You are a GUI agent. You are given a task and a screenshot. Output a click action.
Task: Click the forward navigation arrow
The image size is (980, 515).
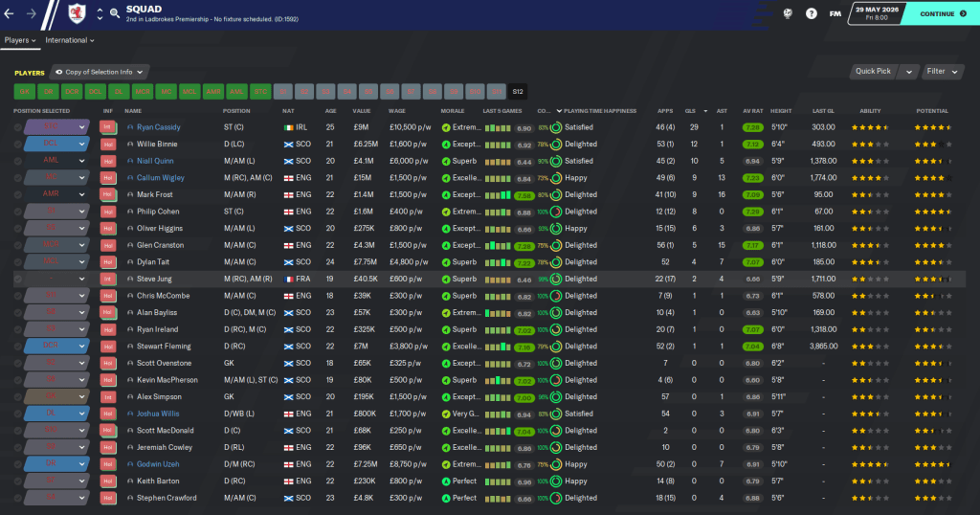tap(33, 14)
